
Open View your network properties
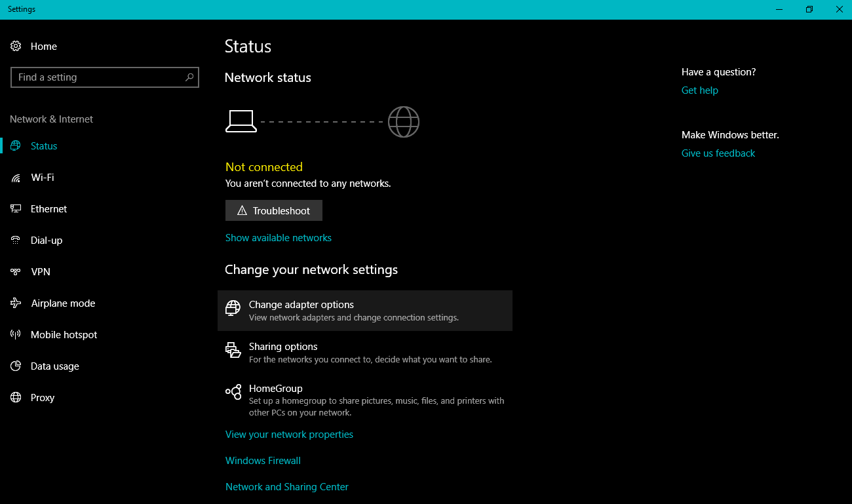289,434
